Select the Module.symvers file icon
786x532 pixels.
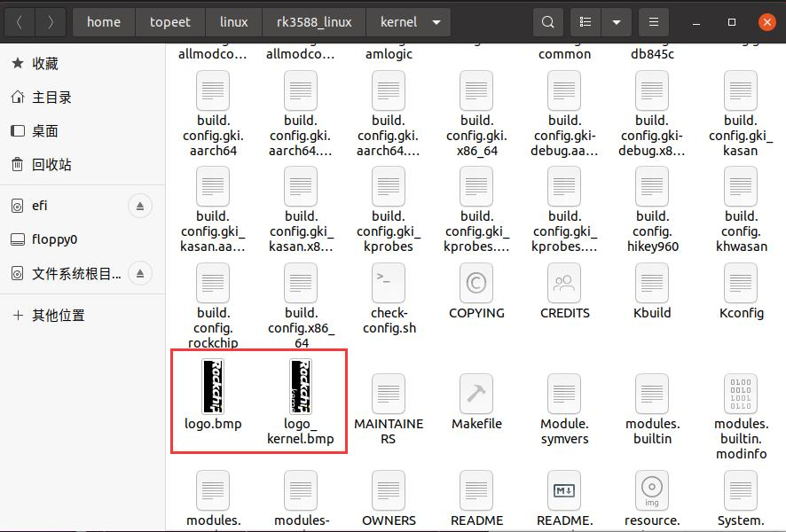pyautogui.click(x=564, y=394)
